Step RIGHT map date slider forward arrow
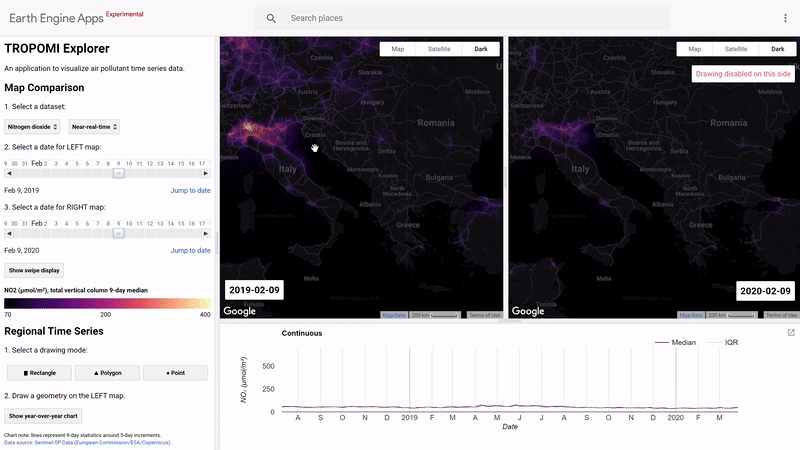This screenshot has width=800, height=450. point(206,234)
